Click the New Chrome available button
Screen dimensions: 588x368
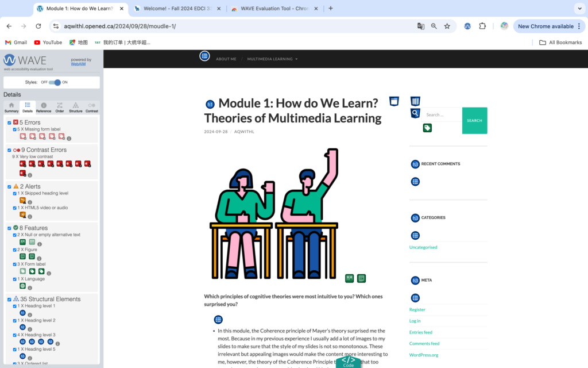click(546, 26)
